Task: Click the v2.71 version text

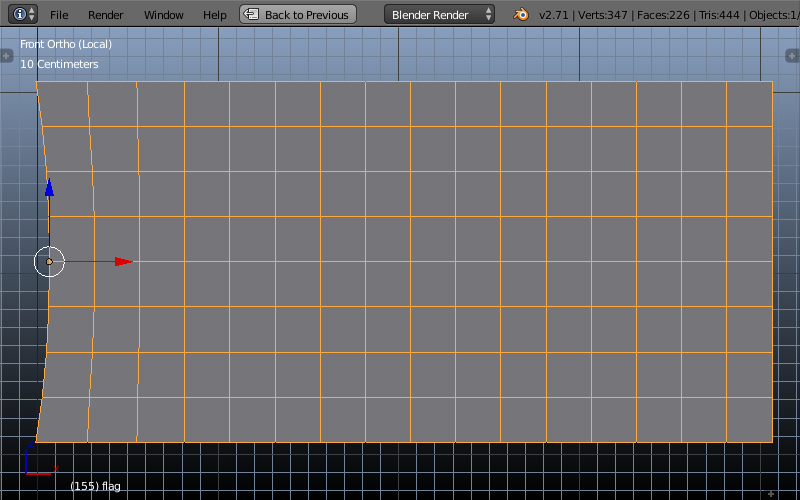Action: coord(554,15)
